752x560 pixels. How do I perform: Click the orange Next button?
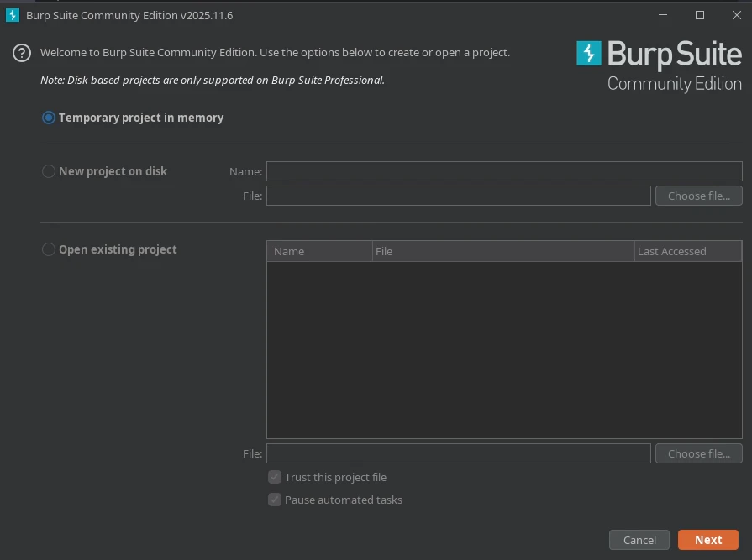(707, 540)
